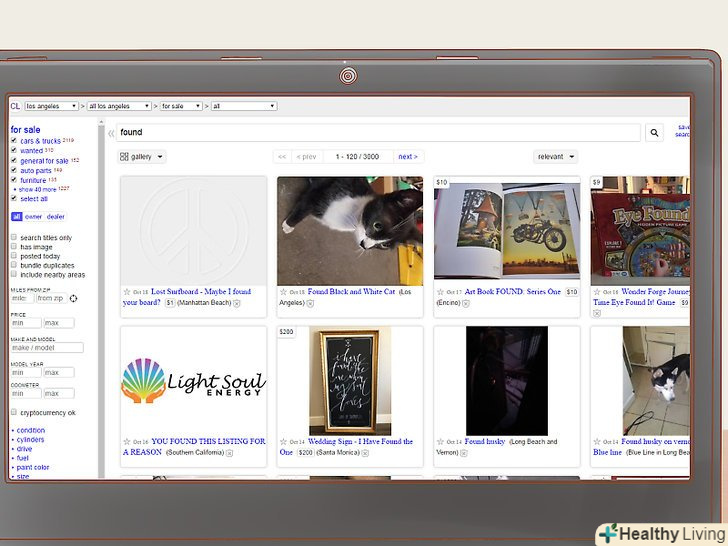Viewport: 728px width, 546px height.
Task: Open the all los angeles area dropdown
Action: pyautogui.click(x=119, y=106)
